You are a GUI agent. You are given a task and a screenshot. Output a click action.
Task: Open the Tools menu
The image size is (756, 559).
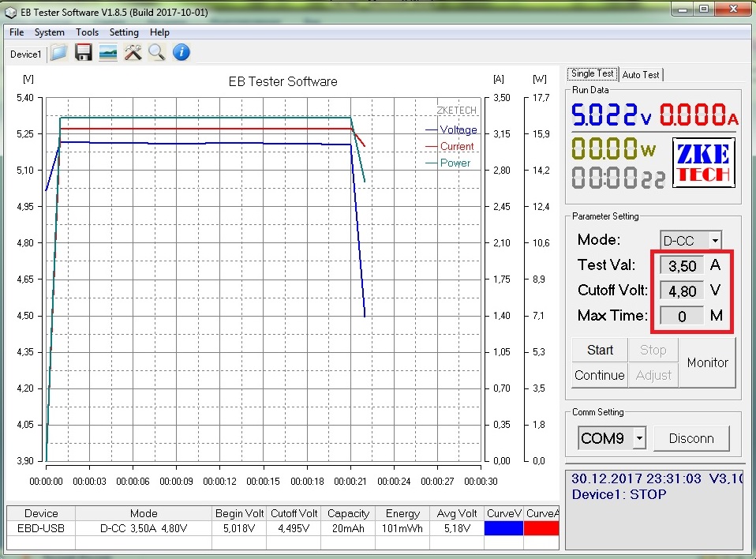pos(87,32)
